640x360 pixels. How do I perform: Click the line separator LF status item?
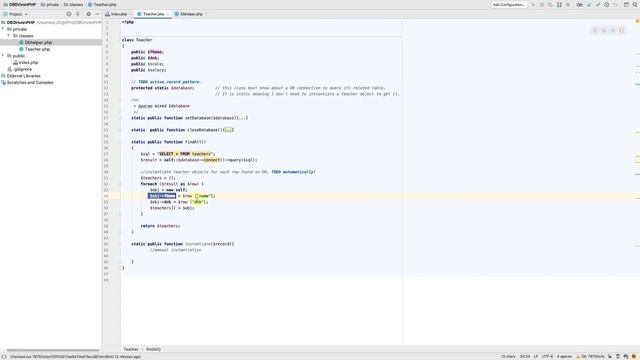(x=536, y=357)
